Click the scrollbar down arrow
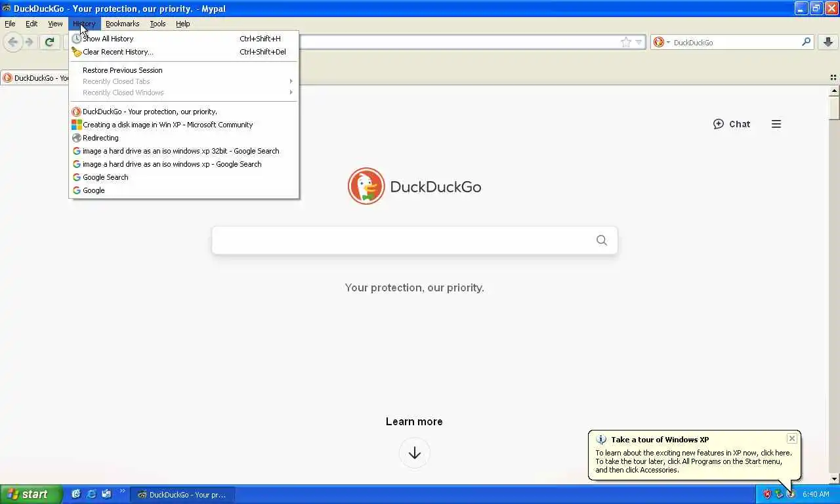The image size is (840, 504). (x=834, y=479)
